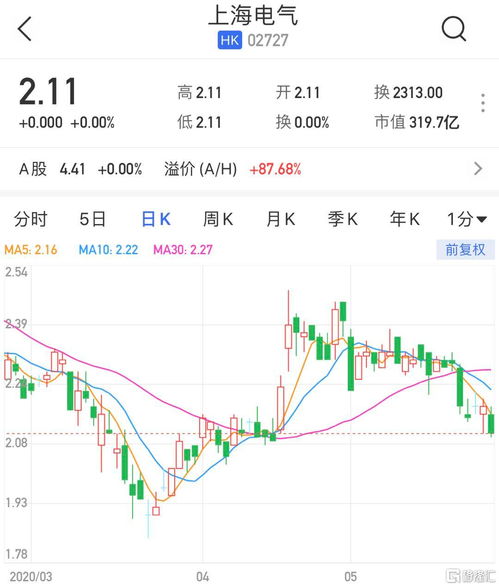Tap the MA5: 2.16 indicator label
The image size is (499, 587).
31,250
